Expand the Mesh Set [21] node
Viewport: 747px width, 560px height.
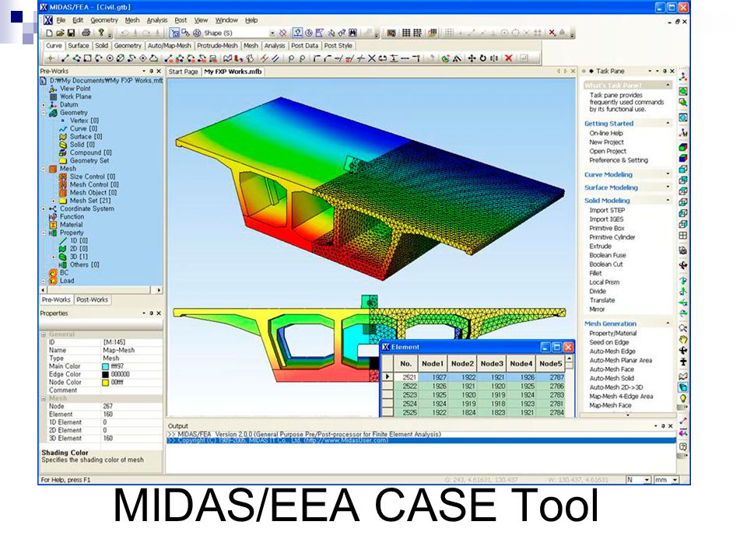[x=54, y=201]
